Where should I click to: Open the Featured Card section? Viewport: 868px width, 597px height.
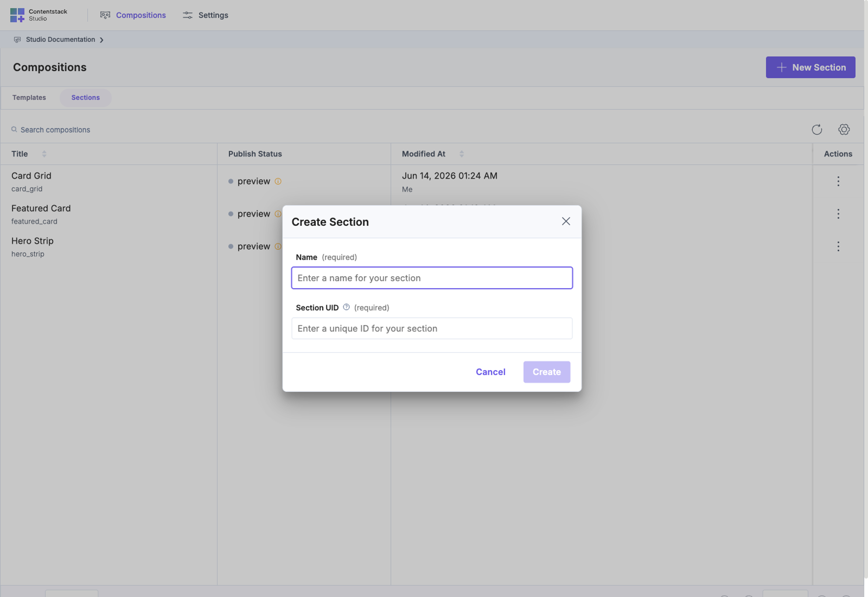[x=41, y=208]
